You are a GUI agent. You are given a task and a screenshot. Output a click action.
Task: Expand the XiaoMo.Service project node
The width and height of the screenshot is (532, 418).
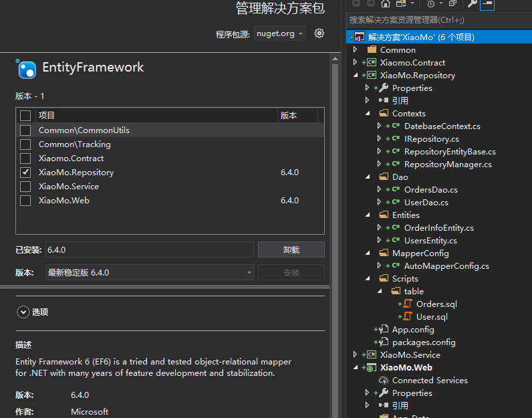point(356,355)
